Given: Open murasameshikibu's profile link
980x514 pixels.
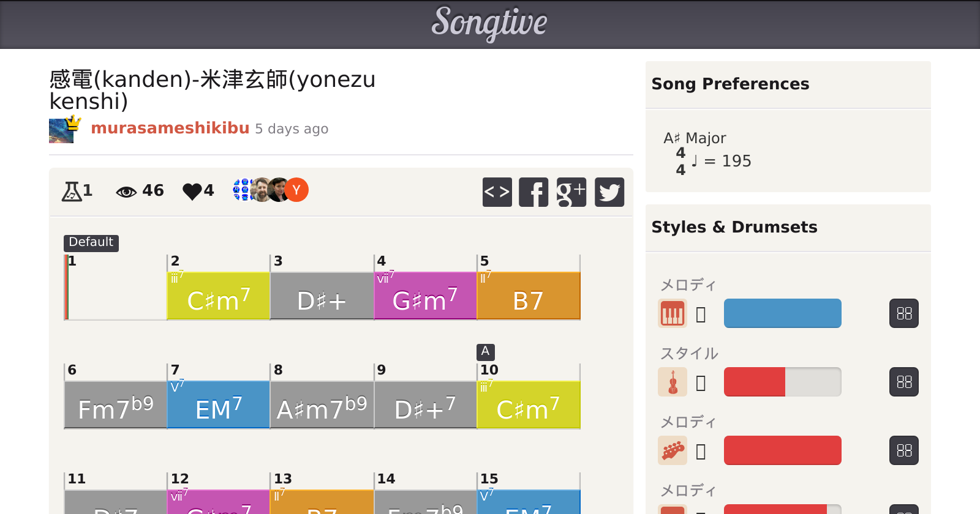Looking at the screenshot, I should [170, 128].
